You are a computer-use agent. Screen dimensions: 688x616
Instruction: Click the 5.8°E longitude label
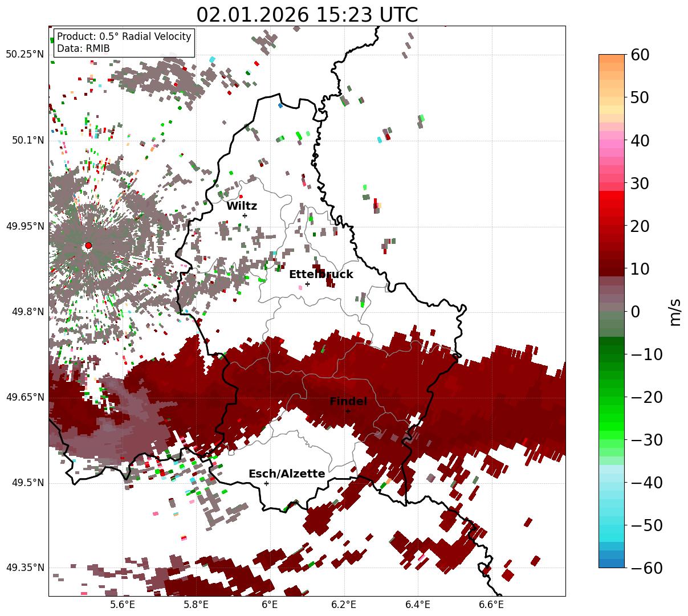point(196,604)
